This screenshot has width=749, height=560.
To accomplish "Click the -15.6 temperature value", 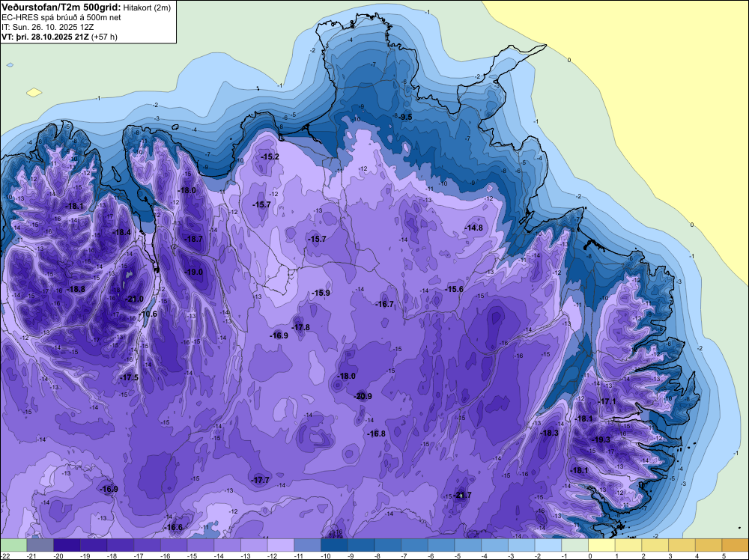I will click(x=455, y=289).
